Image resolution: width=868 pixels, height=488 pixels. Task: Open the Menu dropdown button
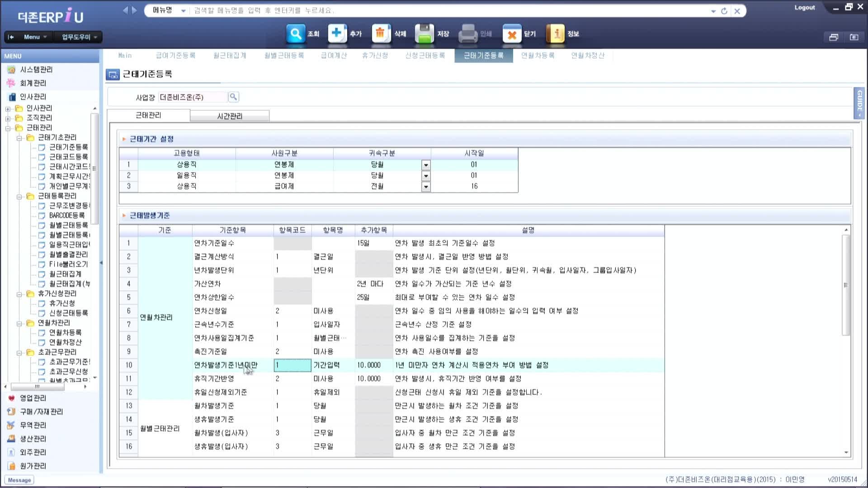coord(35,37)
